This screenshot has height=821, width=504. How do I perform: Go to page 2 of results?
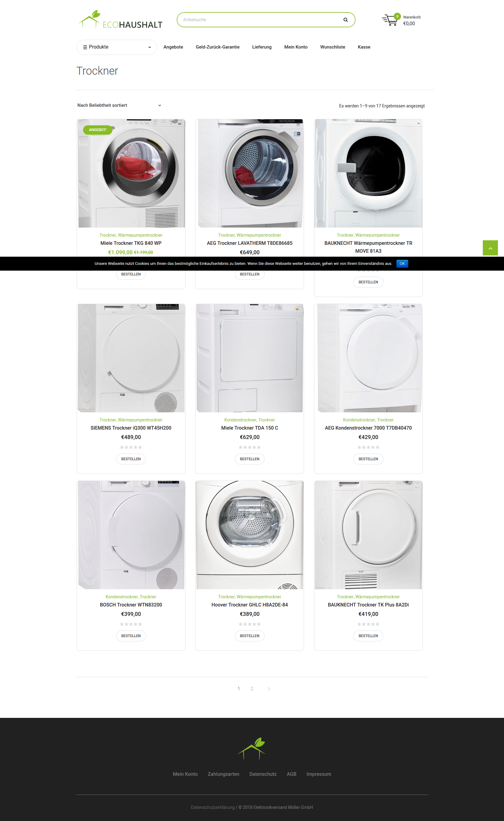[x=252, y=688]
